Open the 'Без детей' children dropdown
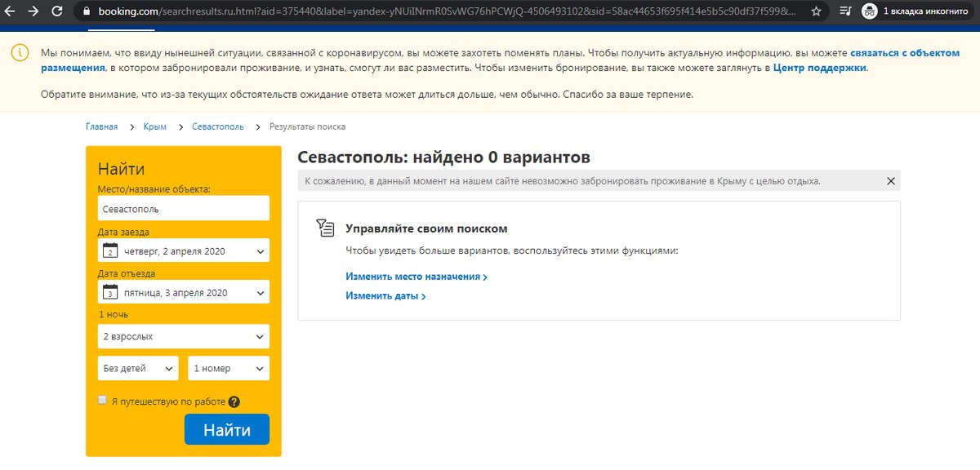 click(137, 368)
